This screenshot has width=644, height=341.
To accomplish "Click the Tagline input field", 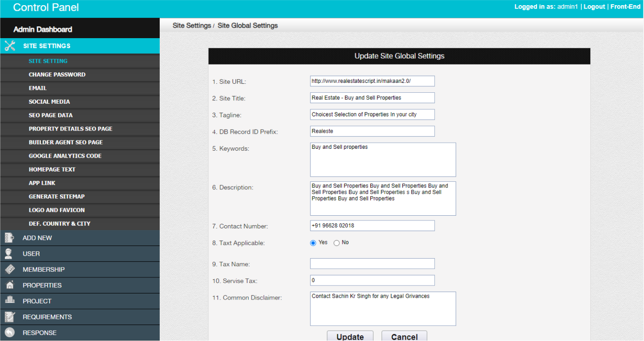I will (x=372, y=114).
